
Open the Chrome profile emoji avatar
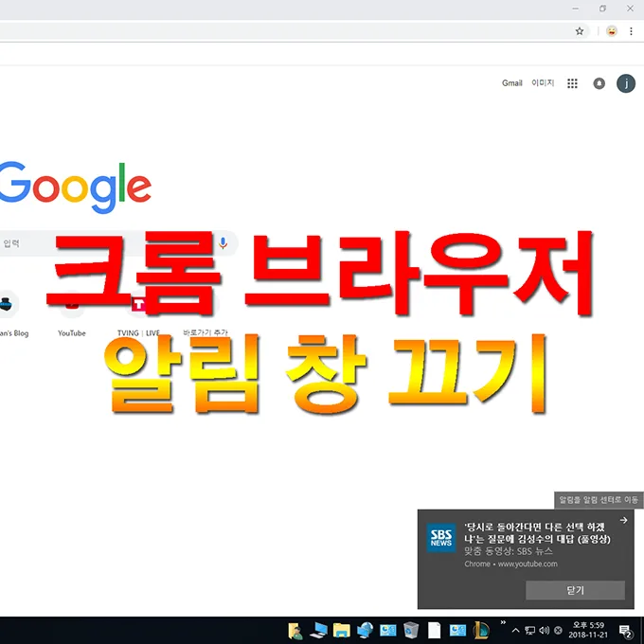[x=612, y=31]
